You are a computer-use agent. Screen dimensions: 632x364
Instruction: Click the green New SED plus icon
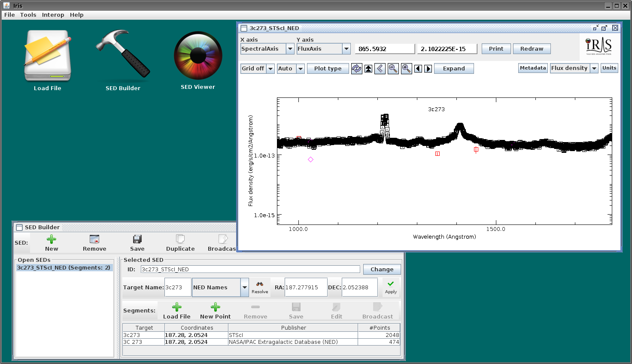[52, 239]
